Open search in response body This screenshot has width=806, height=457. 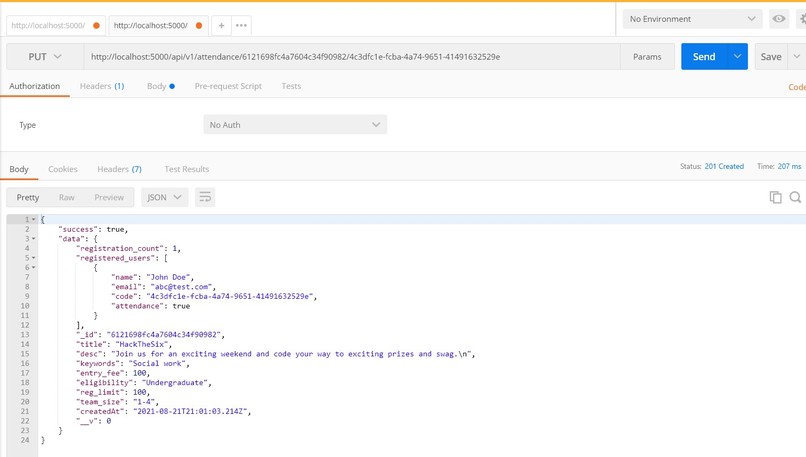795,197
